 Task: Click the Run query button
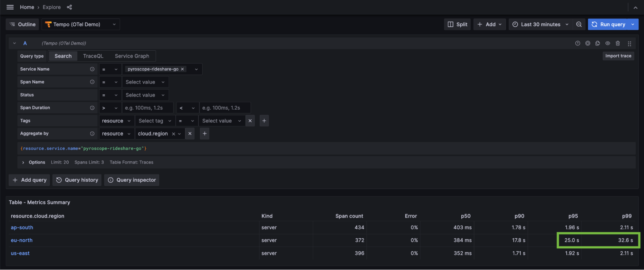tap(608, 24)
